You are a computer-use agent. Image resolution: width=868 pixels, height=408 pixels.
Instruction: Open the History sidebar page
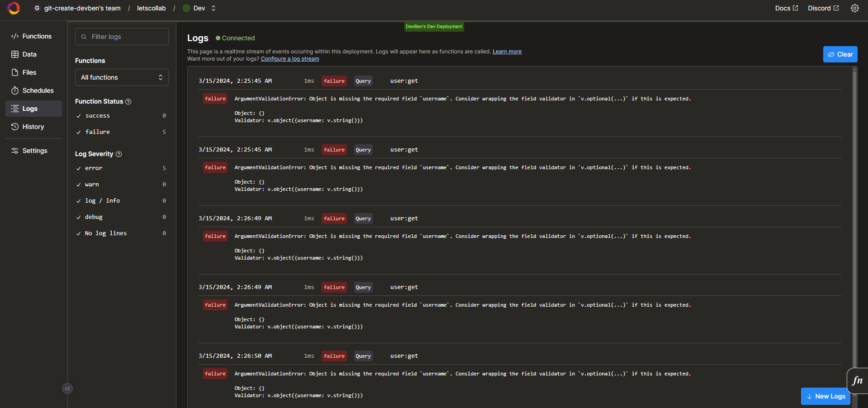pos(33,127)
